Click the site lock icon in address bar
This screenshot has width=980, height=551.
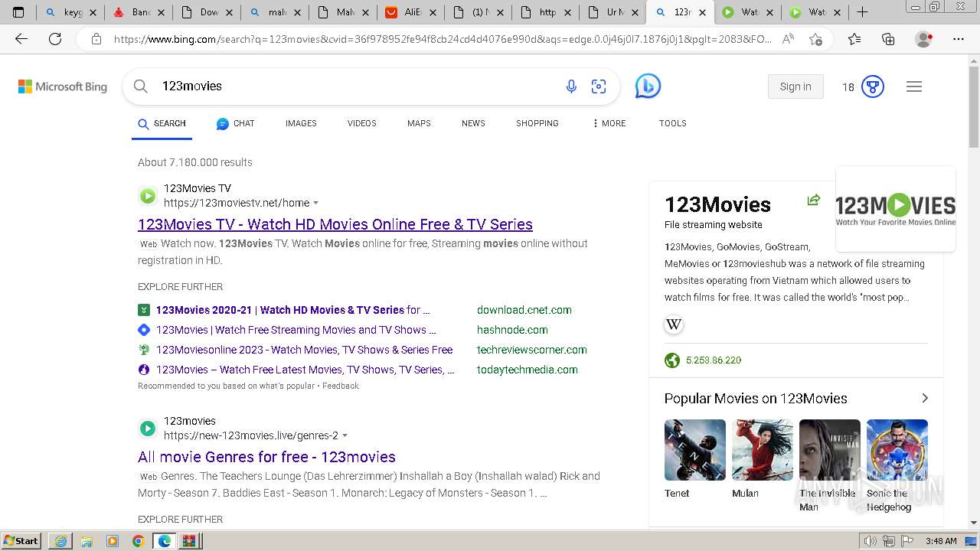[x=96, y=39]
